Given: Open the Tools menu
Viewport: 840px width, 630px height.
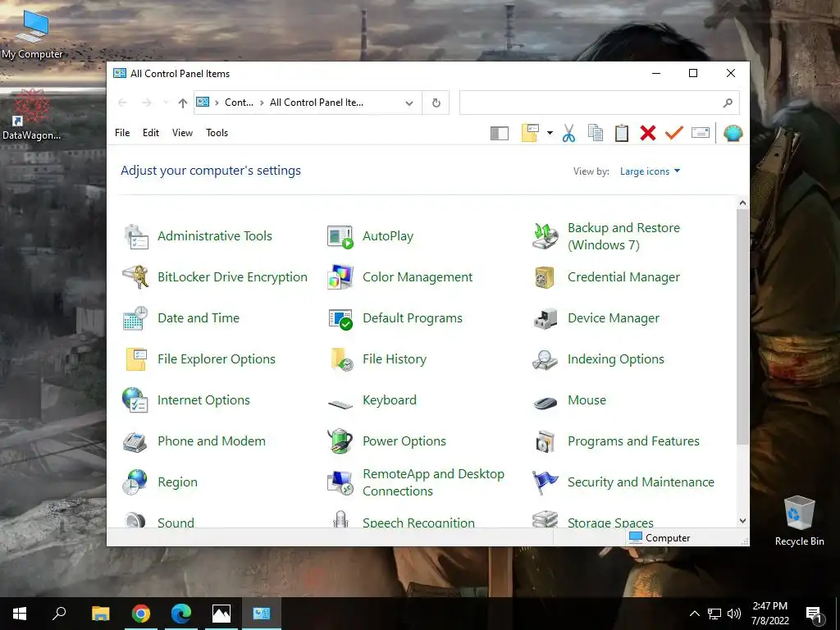Looking at the screenshot, I should (217, 133).
